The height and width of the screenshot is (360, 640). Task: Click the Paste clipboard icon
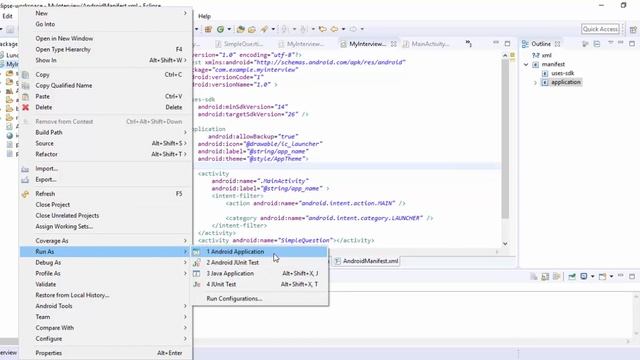(x=25, y=96)
